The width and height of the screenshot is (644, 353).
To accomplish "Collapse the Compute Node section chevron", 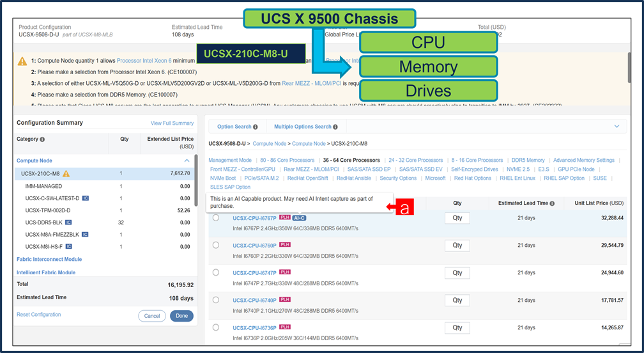I will (x=187, y=161).
